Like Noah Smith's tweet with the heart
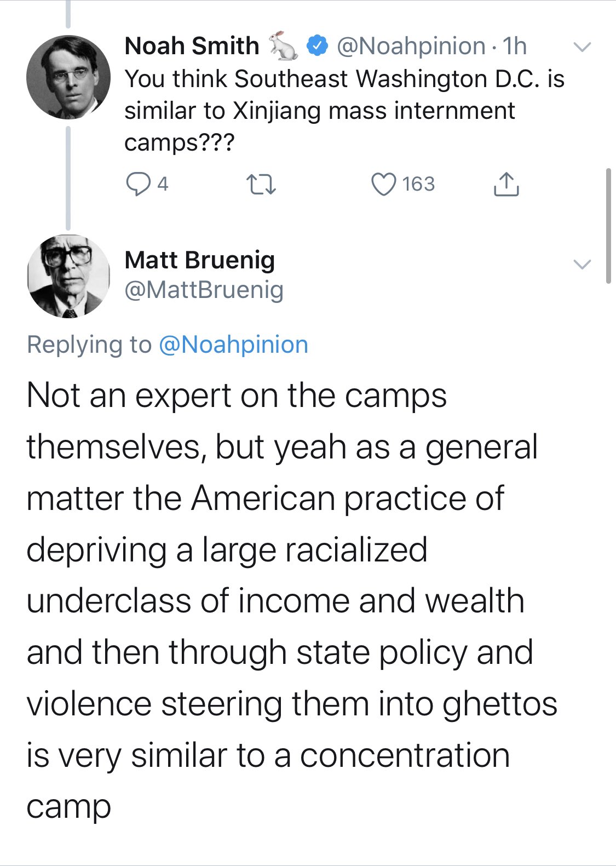The width and height of the screenshot is (616, 866). 383,184
